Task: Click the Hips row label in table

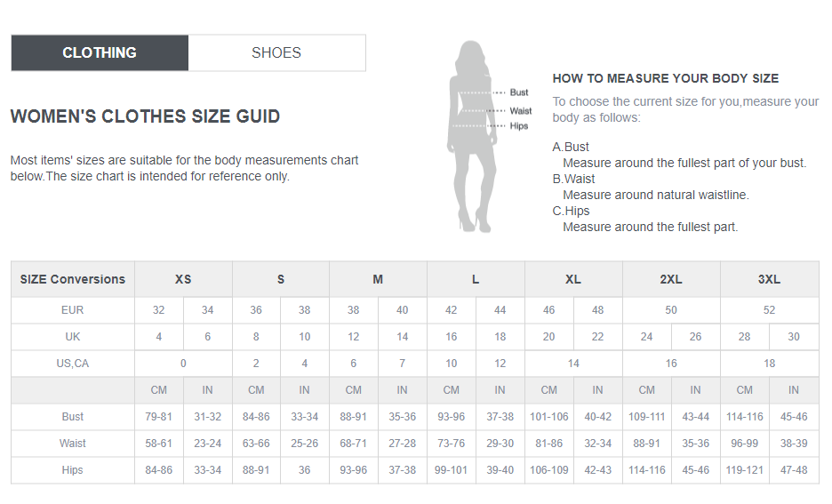Action: [x=73, y=470]
